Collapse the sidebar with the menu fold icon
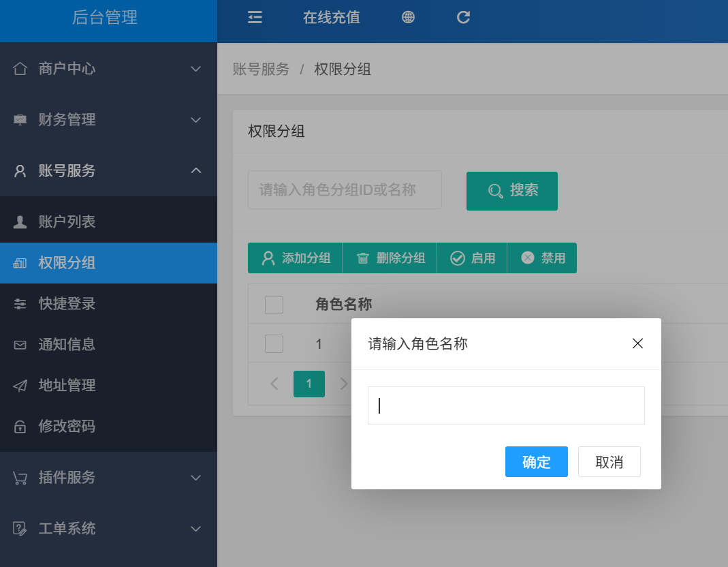 coord(255,18)
